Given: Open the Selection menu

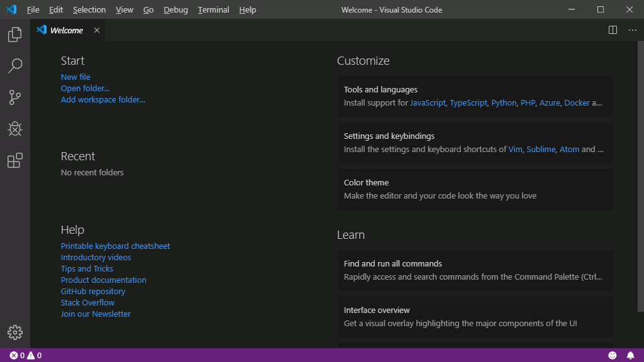Looking at the screenshot, I should click(89, 9).
